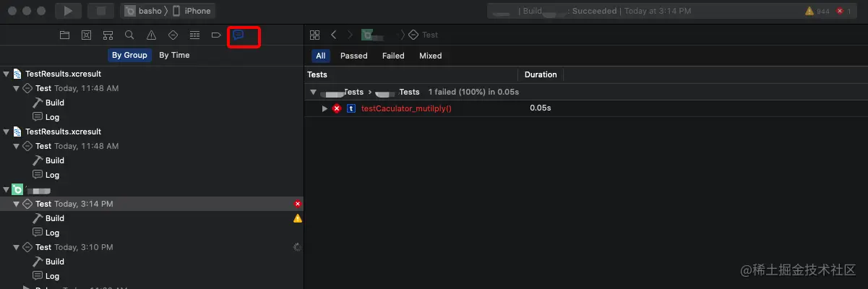This screenshot has height=289, width=868.
Task: Open the Find navigator magnifier icon
Action: [x=129, y=35]
